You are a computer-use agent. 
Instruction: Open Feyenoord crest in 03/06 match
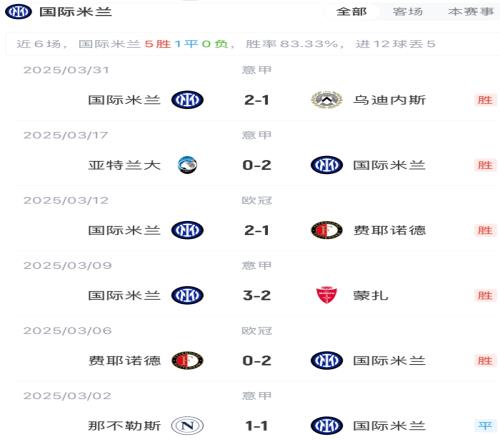(x=187, y=360)
